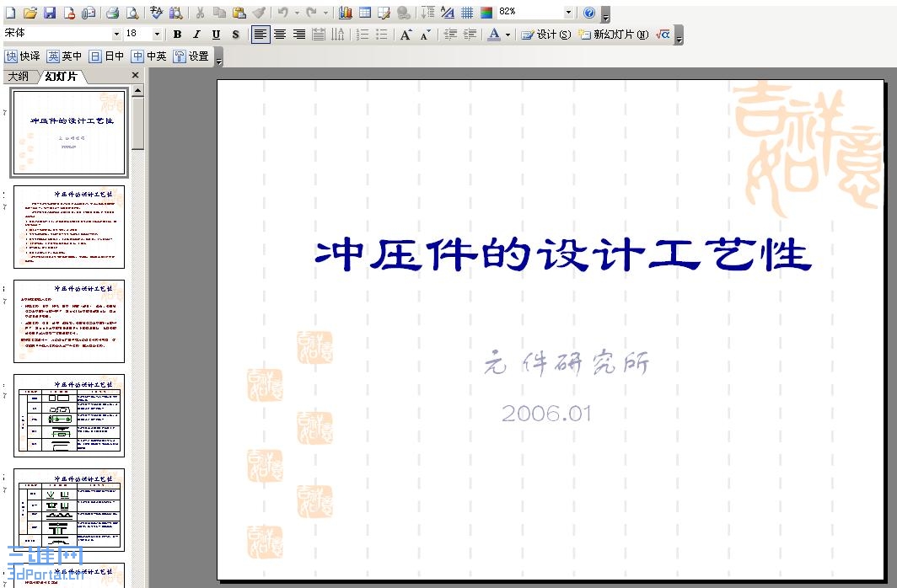Open the slide Design (设计) pane

(545, 35)
